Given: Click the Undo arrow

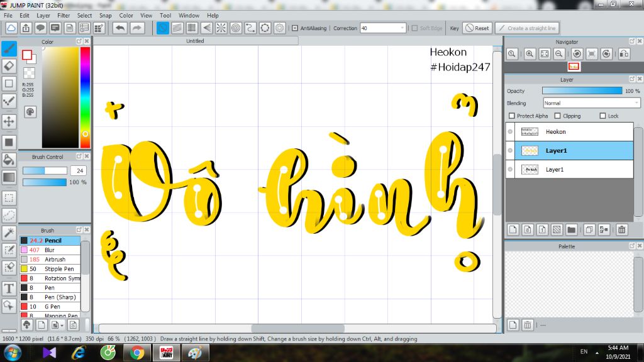Looking at the screenshot, I should pos(120,28).
